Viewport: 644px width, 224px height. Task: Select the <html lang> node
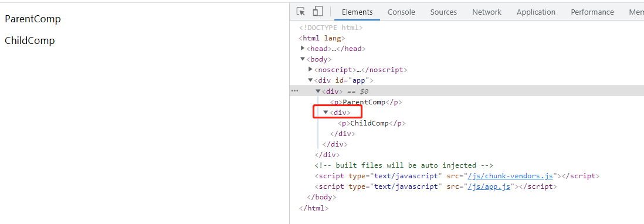point(321,38)
